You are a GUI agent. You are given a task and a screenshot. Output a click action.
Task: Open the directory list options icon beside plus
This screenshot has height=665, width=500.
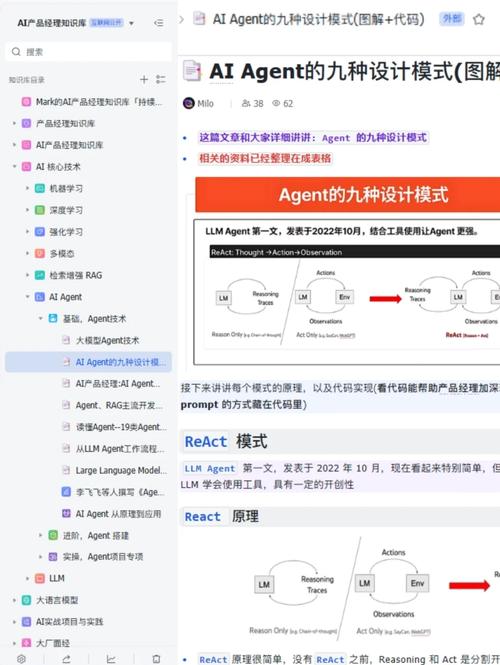coord(161,79)
